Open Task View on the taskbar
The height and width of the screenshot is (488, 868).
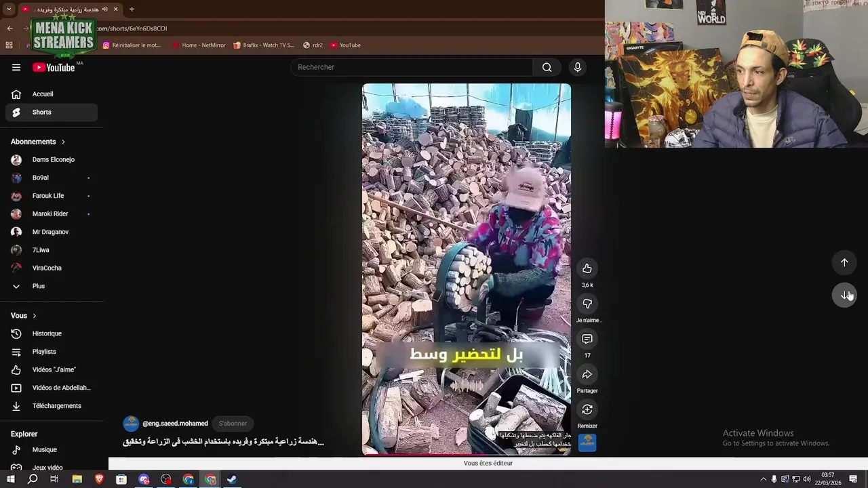(x=54, y=479)
